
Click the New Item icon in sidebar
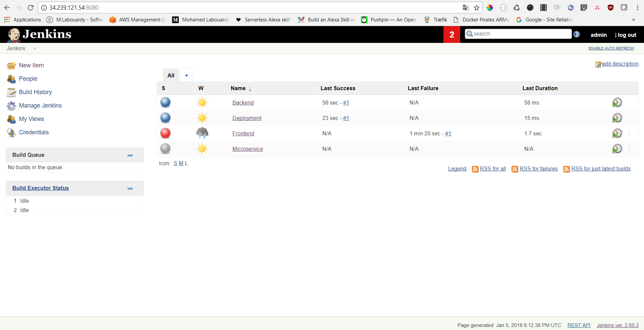click(x=11, y=65)
